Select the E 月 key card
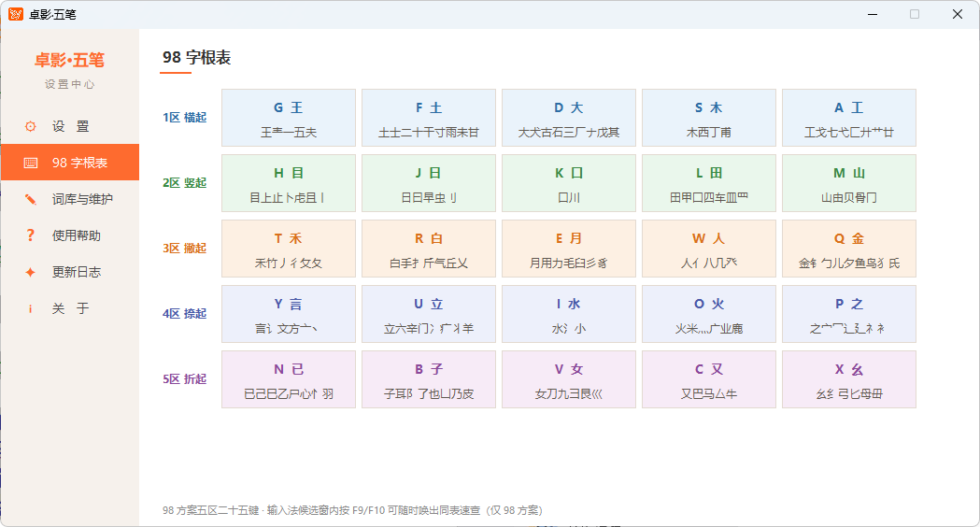This screenshot has width=980, height=527. (x=569, y=249)
